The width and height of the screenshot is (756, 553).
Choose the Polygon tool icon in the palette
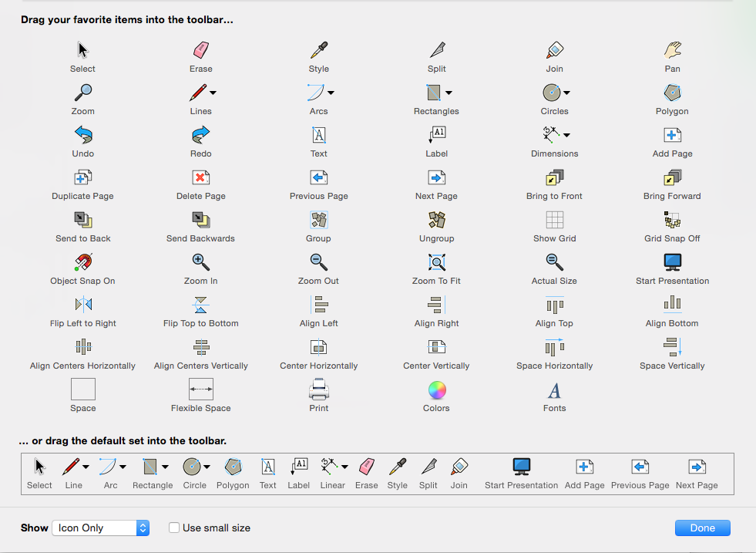tap(672, 93)
